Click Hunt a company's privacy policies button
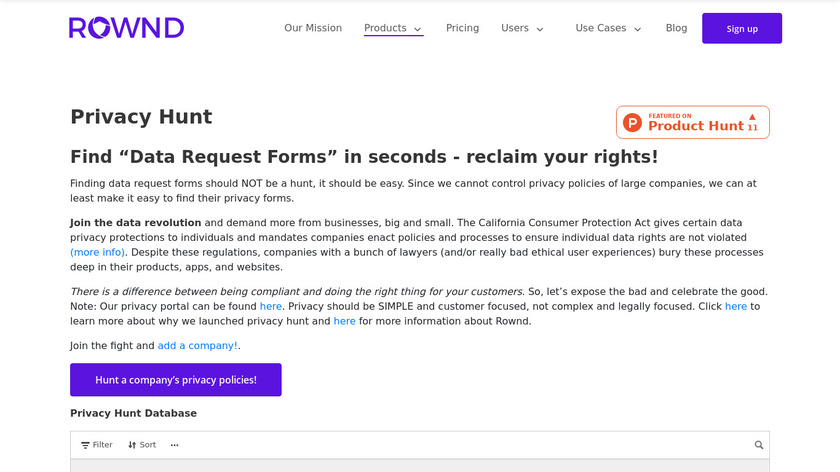The width and height of the screenshot is (840, 472). tap(176, 380)
